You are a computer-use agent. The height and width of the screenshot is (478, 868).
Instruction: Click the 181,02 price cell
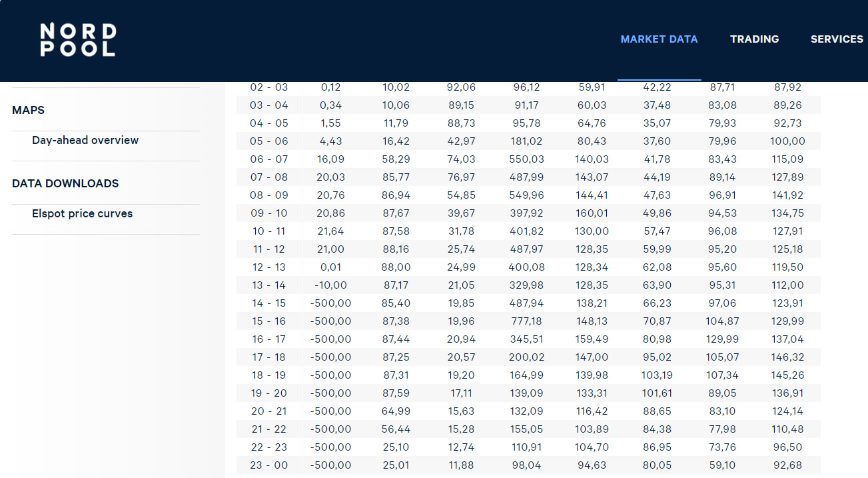[528, 141]
